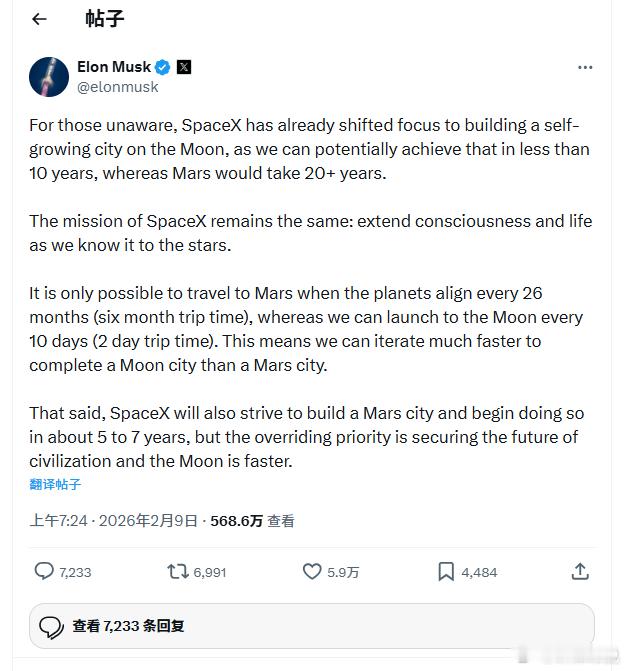
Task: Open the three-dot more options menu
Action: coord(585,68)
